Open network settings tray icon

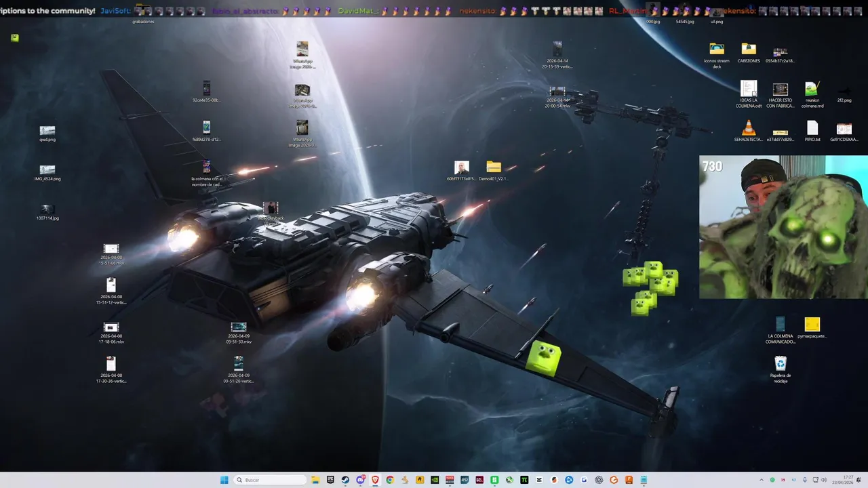tap(816, 480)
